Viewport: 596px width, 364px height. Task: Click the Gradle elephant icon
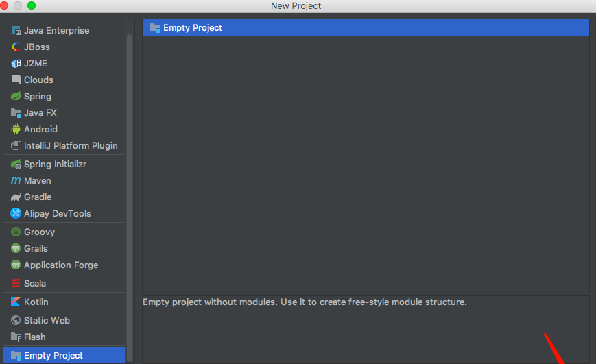(x=16, y=197)
